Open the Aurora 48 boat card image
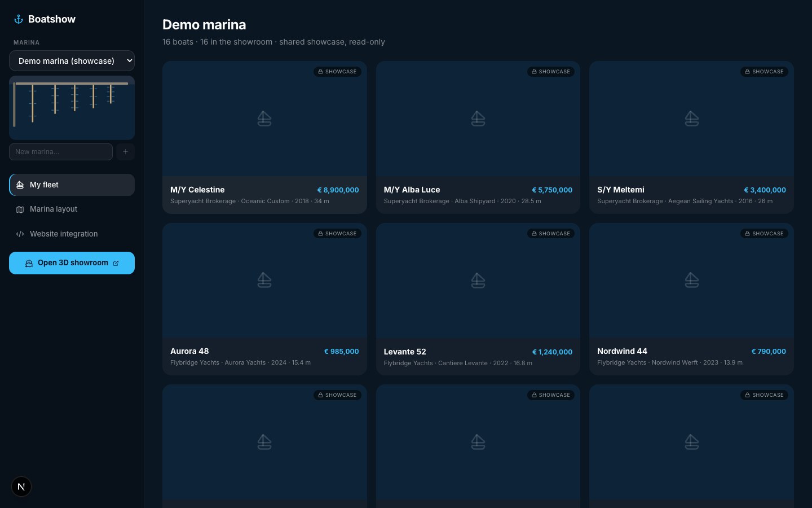The width and height of the screenshot is (812, 508). pos(264,281)
